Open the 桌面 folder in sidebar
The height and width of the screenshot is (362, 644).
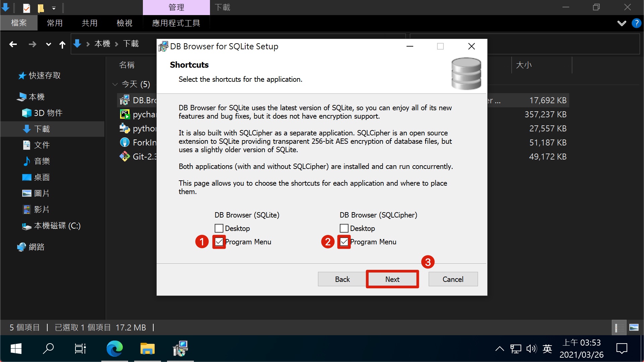[36, 177]
